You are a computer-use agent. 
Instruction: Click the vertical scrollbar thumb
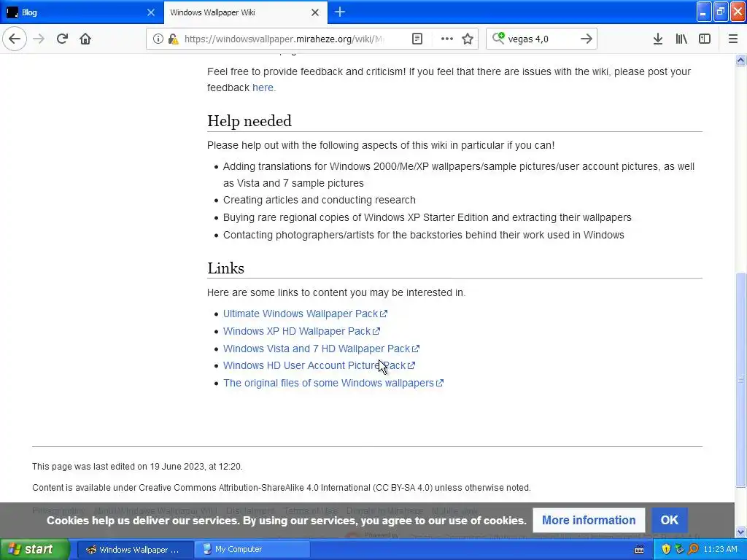click(740, 379)
